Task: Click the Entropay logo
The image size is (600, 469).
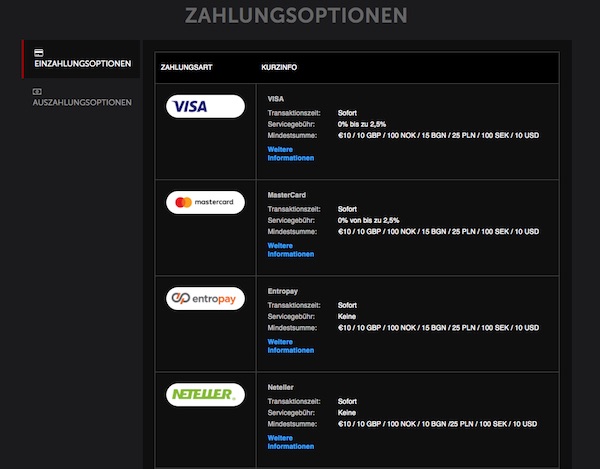Action: click(205, 298)
